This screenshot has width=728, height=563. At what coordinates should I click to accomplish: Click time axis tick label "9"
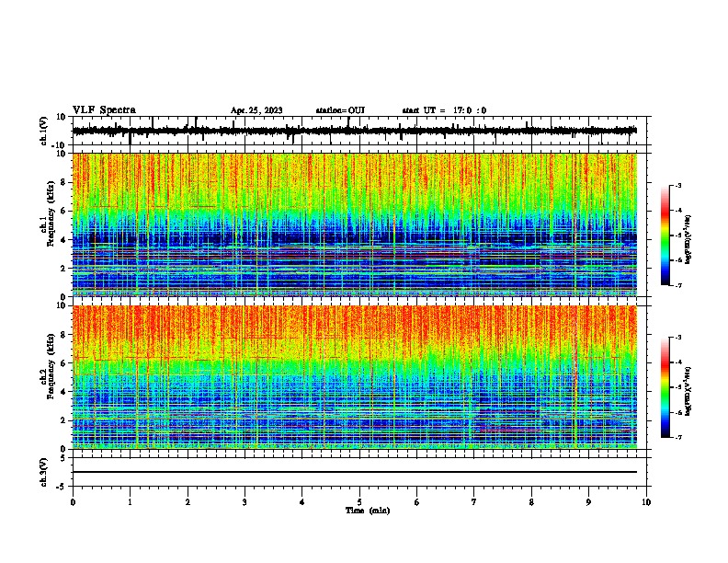pos(588,502)
